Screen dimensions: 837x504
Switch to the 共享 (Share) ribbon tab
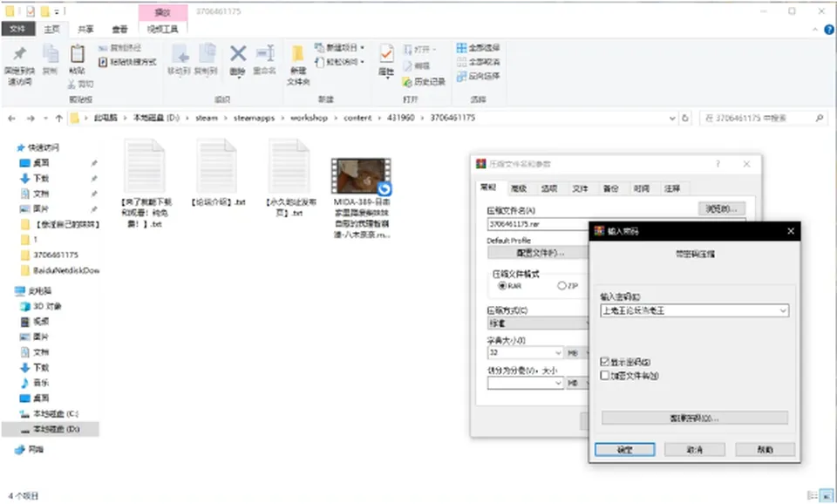click(85, 30)
